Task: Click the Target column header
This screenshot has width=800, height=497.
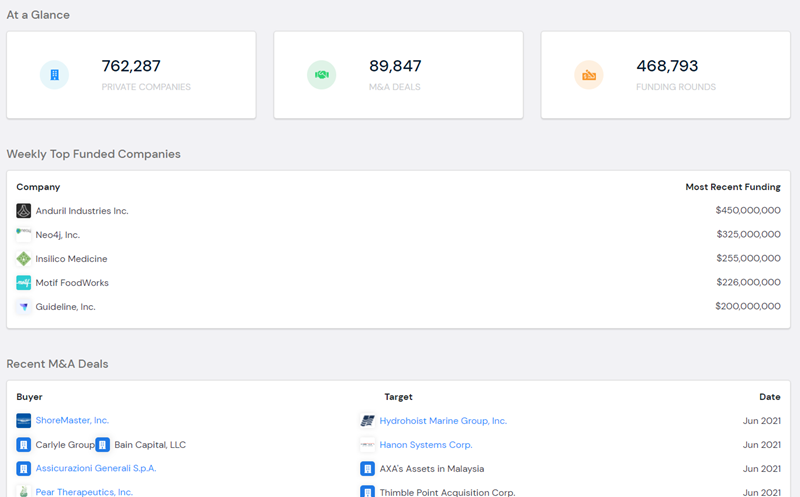Action: (x=398, y=396)
